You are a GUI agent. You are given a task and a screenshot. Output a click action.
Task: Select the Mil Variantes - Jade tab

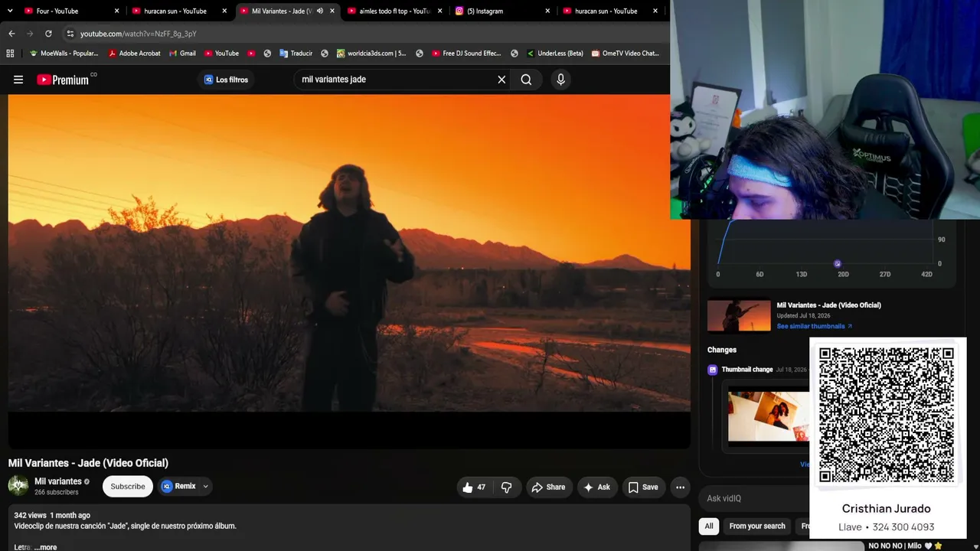[288, 11]
